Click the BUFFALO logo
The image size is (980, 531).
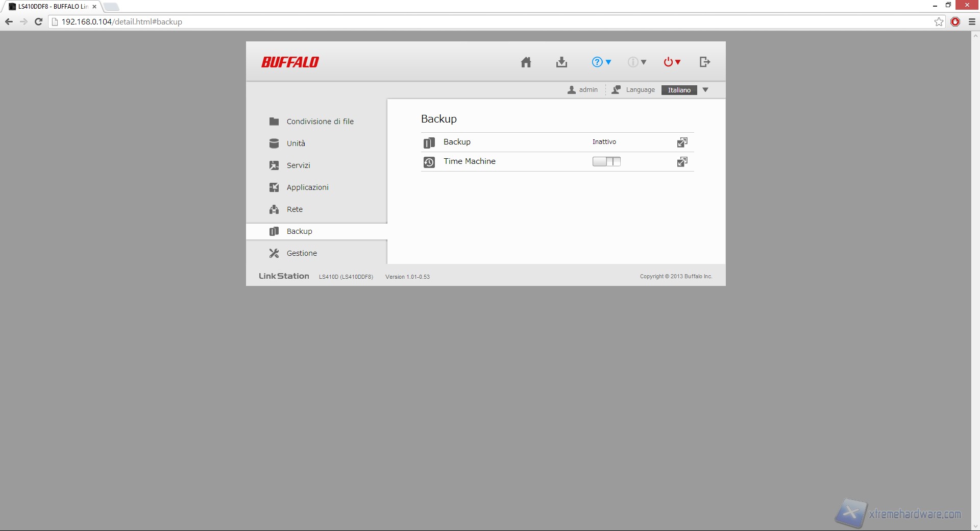[290, 62]
